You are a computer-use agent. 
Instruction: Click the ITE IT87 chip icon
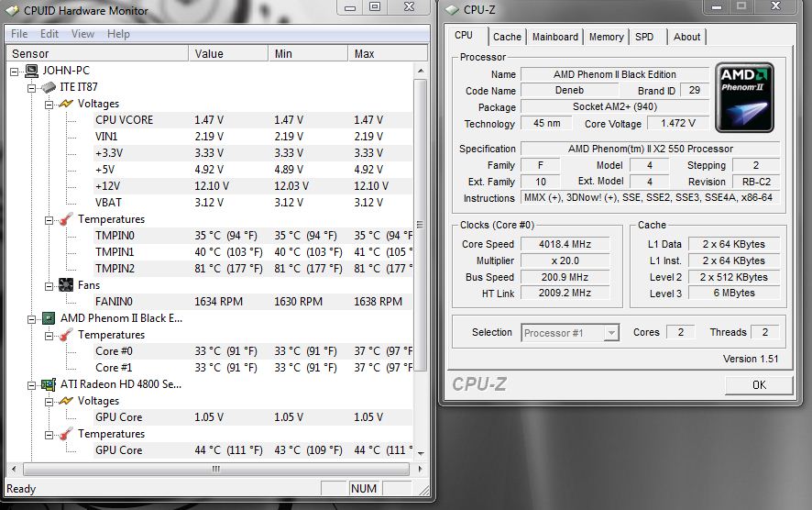tap(49, 87)
